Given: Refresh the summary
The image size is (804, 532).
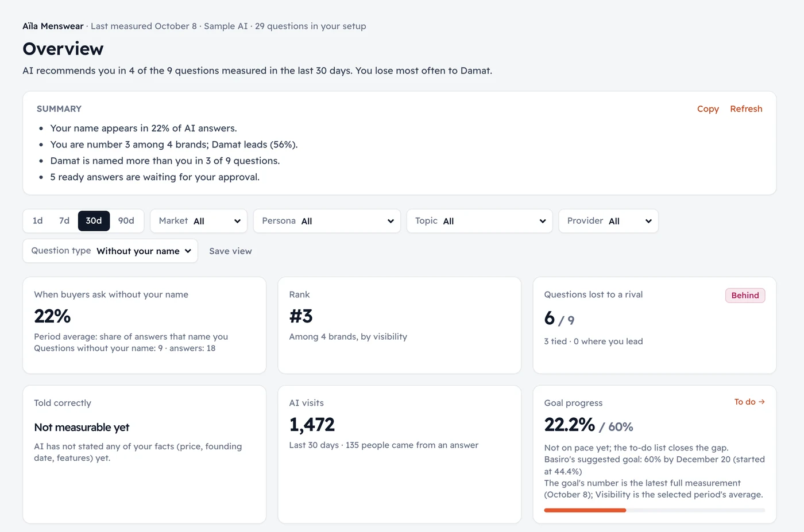Looking at the screenshot, I should tap(746, 109).
